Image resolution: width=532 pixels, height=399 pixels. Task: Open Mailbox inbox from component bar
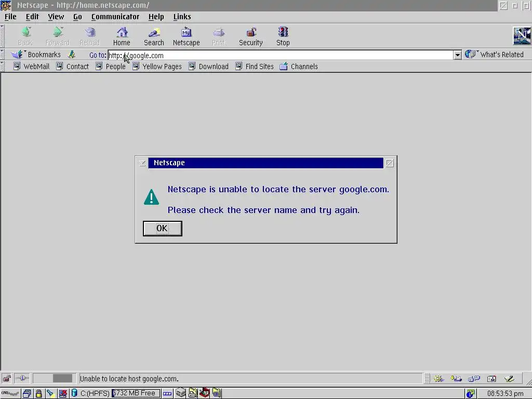click(x=456, y=378)
